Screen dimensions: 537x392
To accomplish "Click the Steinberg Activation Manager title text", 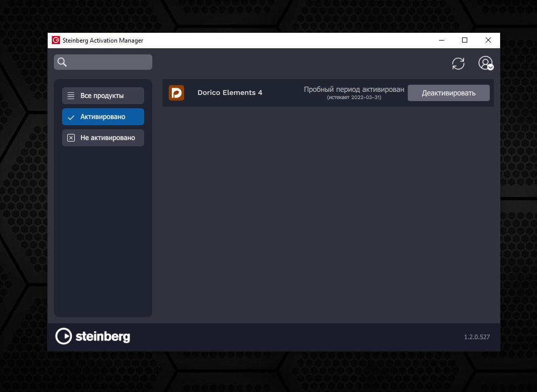I will point(103,41).
